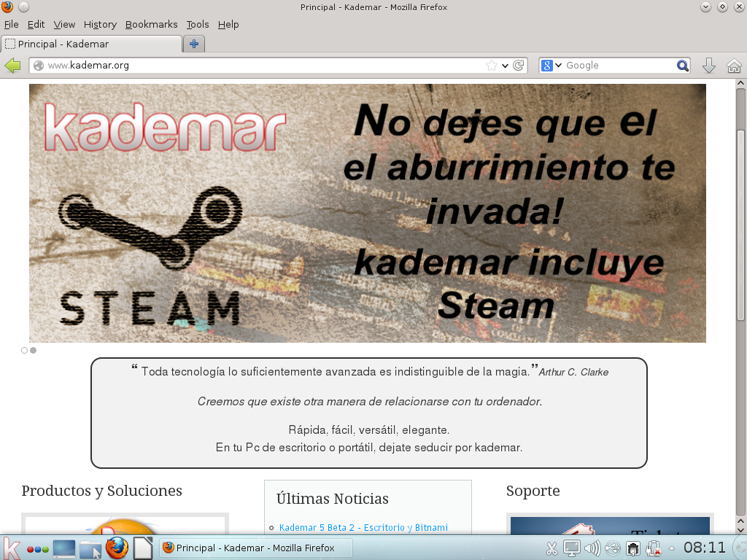Select the first banner slide indicator dot
This screenshot has height=560, width=747.
click(24, 351)
